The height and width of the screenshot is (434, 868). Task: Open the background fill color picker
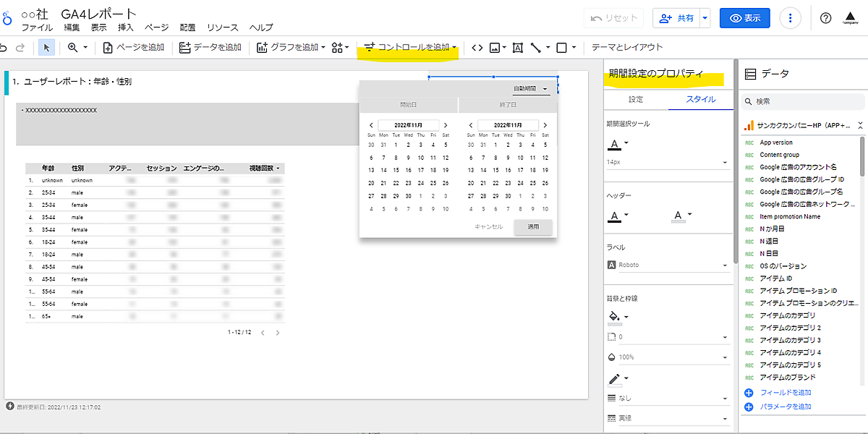[x=615, y=317]
